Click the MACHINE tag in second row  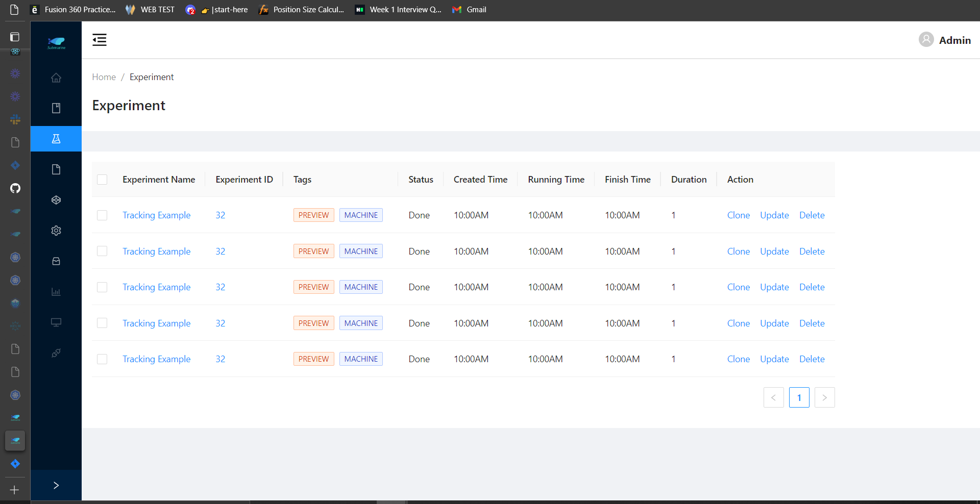coord(361,251)
